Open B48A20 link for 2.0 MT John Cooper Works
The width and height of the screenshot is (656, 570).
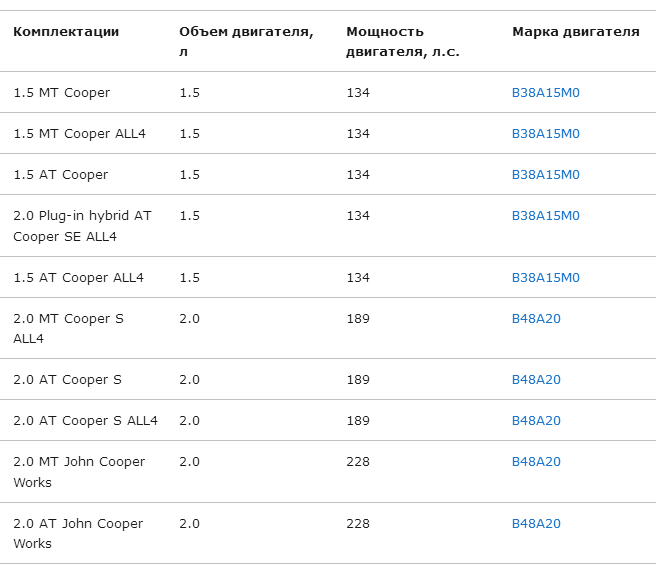point(536,462)
